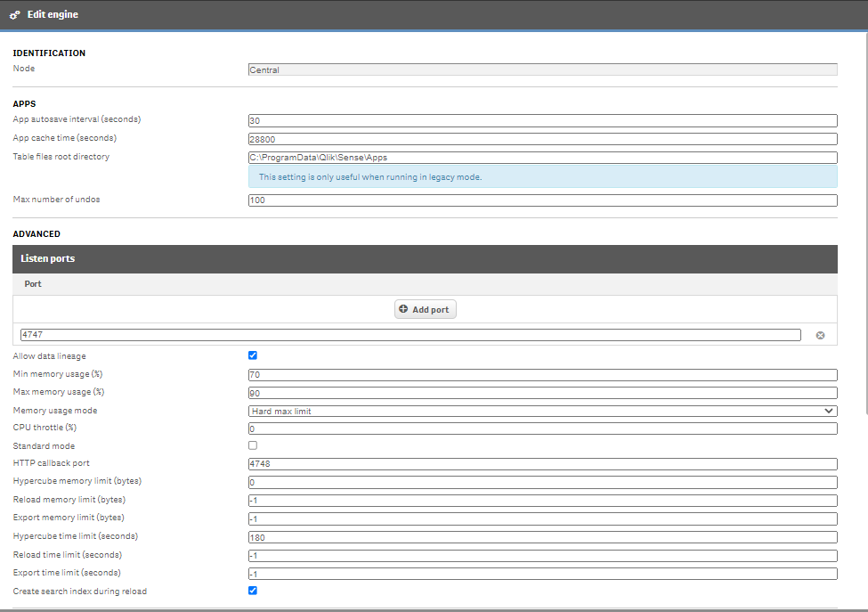This screenshot has height=612, width=868.
Task: Focus the Table files root directory field
Action: pos(542,158)
